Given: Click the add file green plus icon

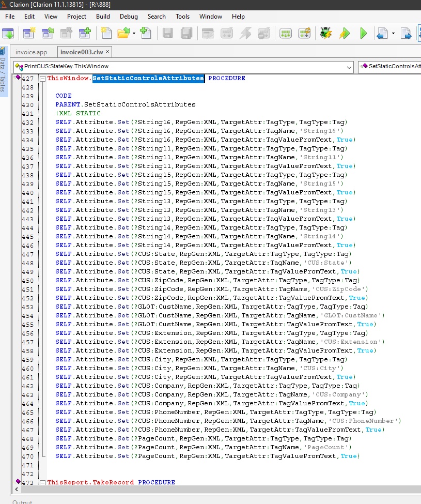Looking at the screenshot, I should tap(146, 34).
